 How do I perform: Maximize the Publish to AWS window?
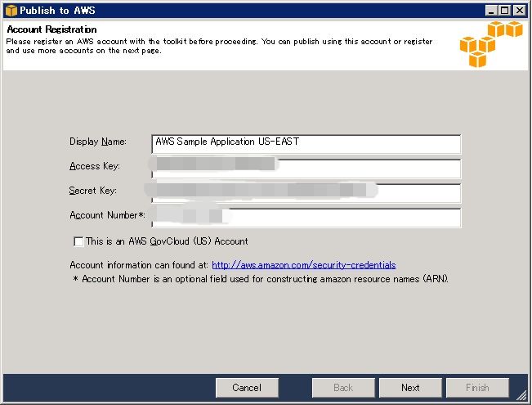504,11
